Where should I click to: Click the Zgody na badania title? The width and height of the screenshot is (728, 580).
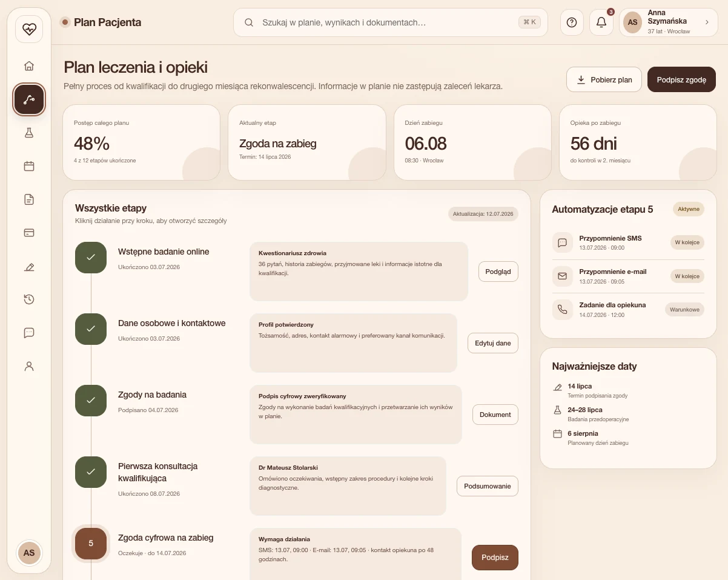[x=152, y=395]
